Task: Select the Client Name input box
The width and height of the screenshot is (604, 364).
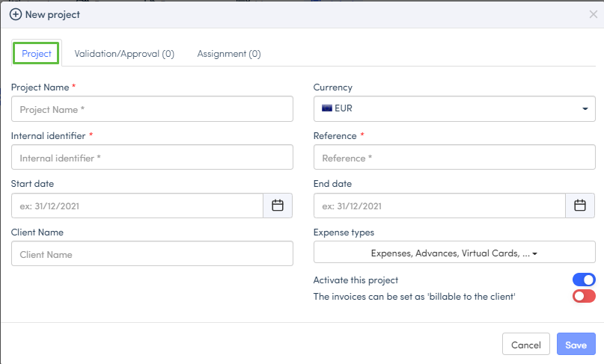Action: pos(152,254)
